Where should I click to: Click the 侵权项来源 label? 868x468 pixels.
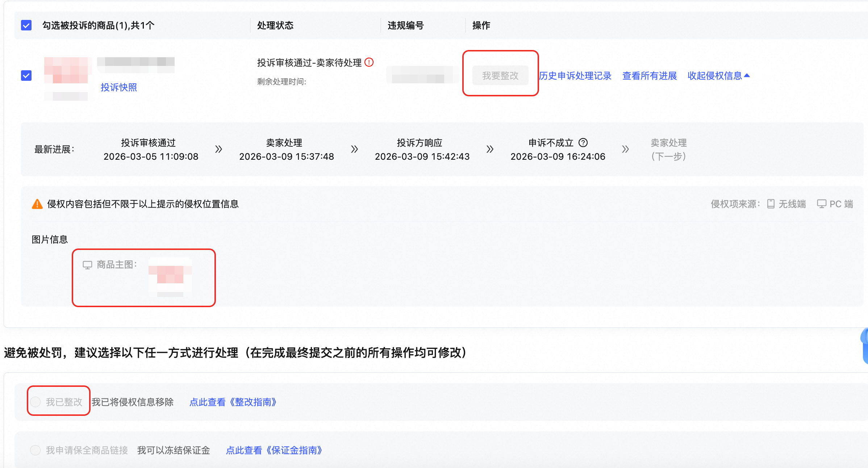[735, 204]
